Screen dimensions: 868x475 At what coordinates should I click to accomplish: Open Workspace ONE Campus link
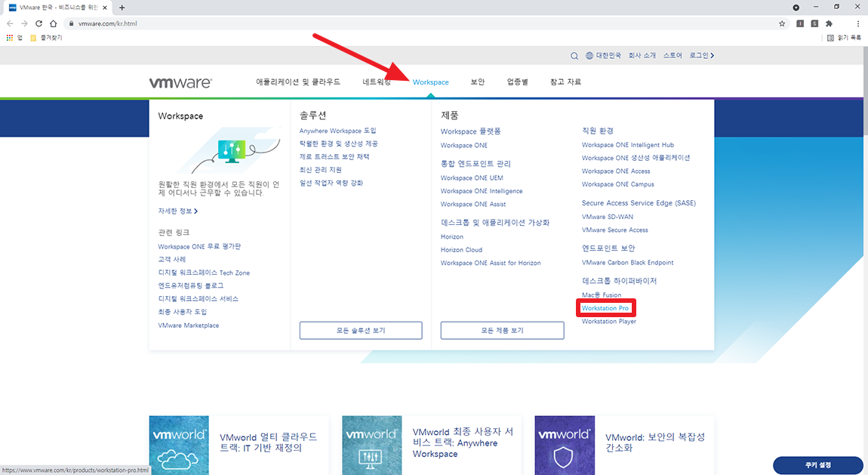pyautogui.click(x=617, y=184)
